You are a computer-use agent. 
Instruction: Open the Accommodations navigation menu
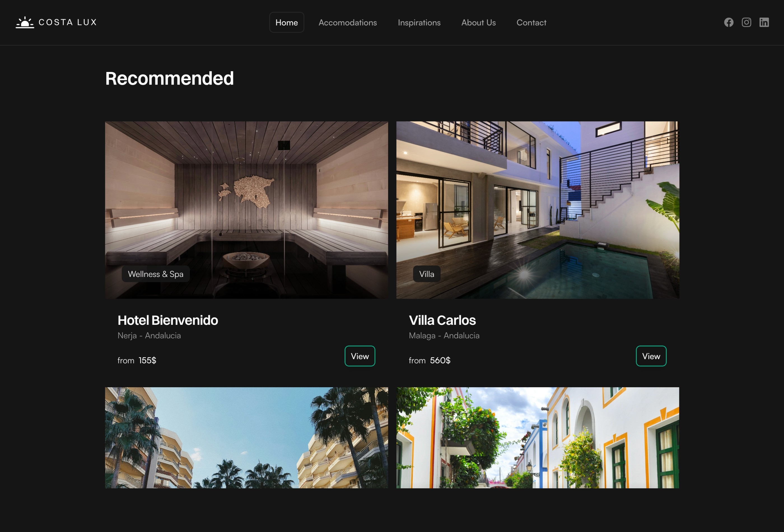click(347, 22)
